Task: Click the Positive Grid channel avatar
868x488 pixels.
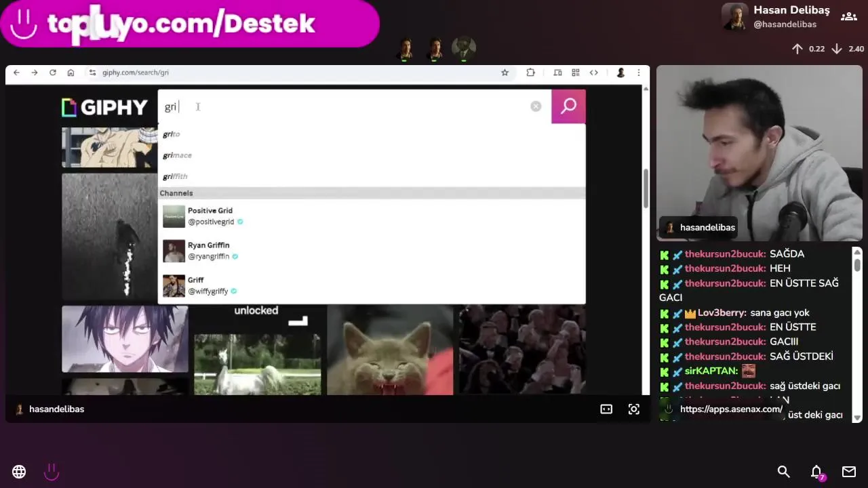Action: (x=174, y=216)
